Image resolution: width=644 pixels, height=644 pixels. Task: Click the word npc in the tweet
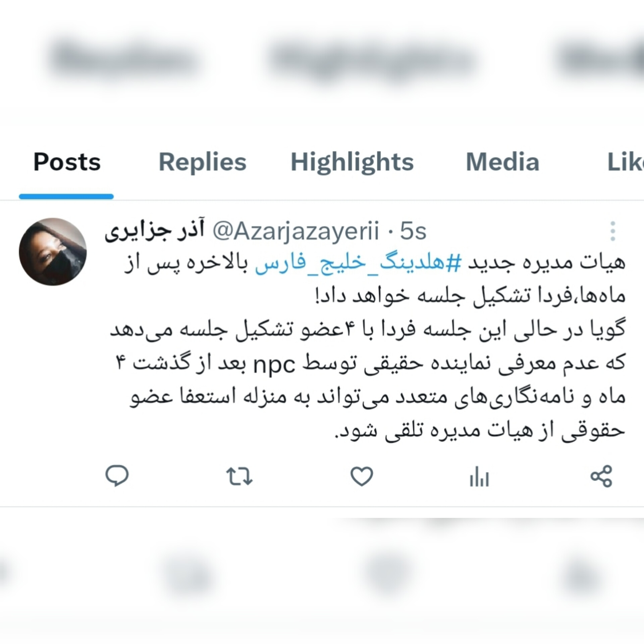tap(274, 364)
